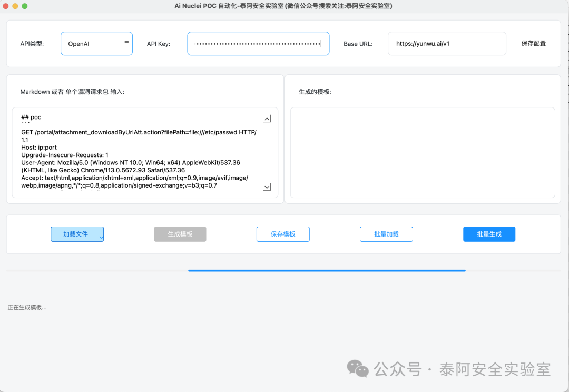Click the green fullscreen window button

point(24,6)
